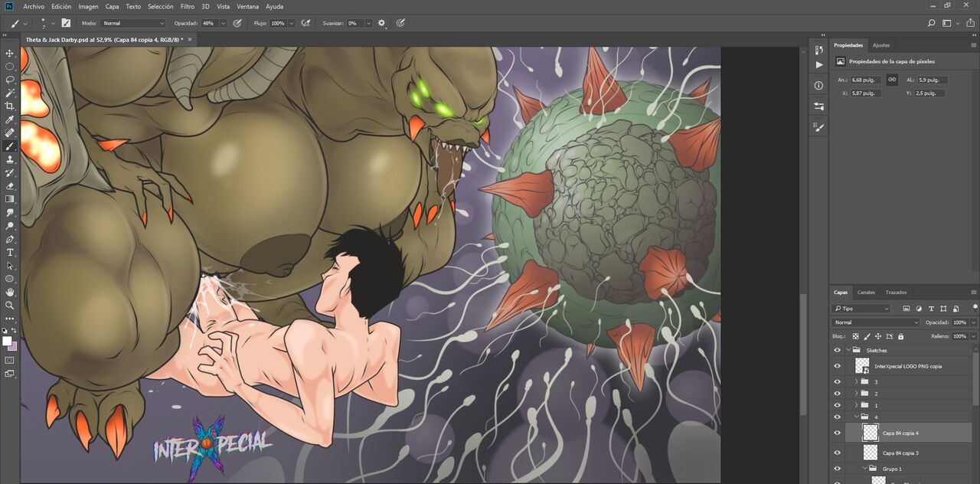Viewport: 980px width, 484px height.
Task: Select the Horizontal Type tool
Action: click(10, 252)
